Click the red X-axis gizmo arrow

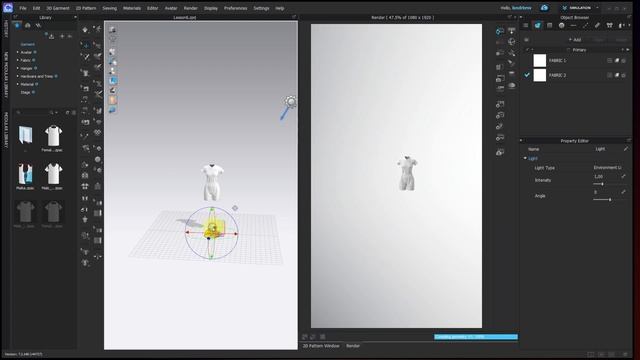click(236, 234)
